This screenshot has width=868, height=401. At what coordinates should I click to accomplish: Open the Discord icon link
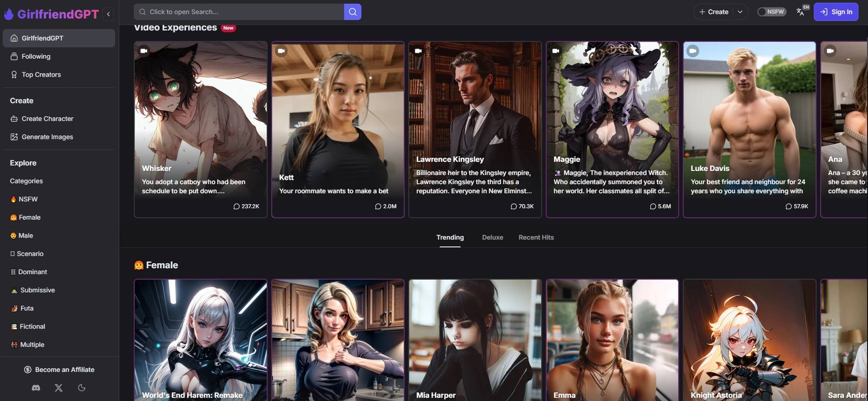[36, 387]
